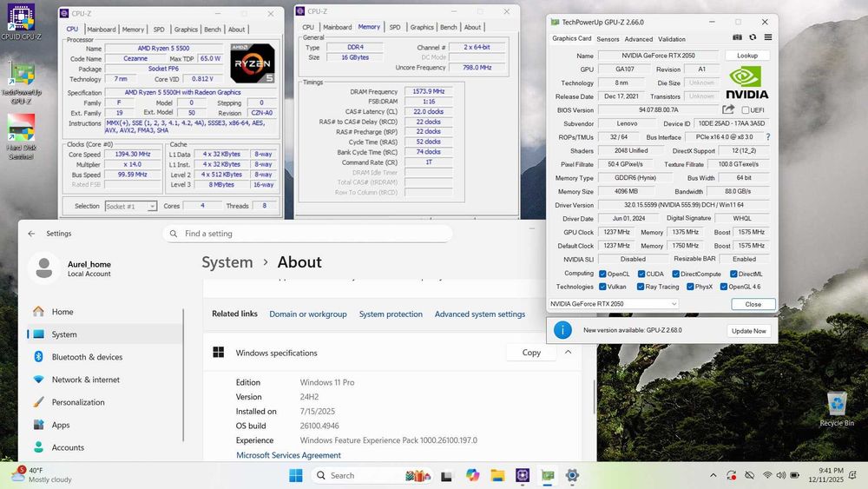Viewport: 868px width, 489px height.
Task: Open the Socket #1 selection dropdown
Action: [x=130, y=206]
